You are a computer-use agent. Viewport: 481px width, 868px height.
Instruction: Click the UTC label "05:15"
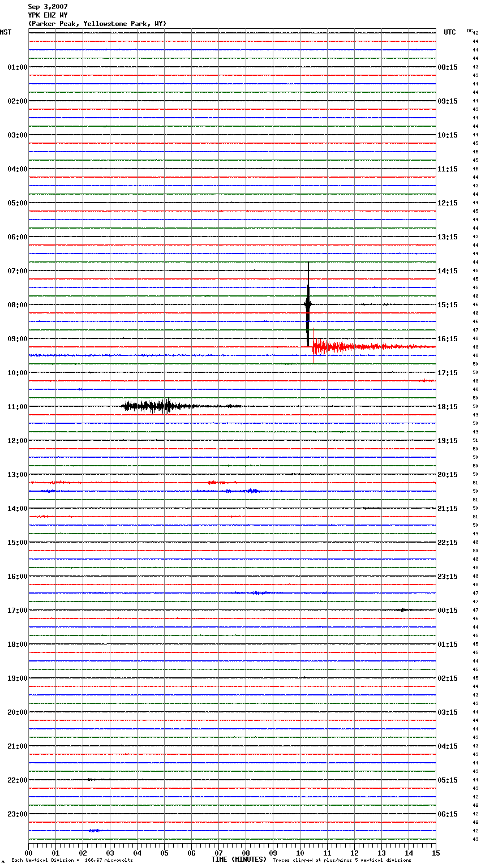[448, 780]
